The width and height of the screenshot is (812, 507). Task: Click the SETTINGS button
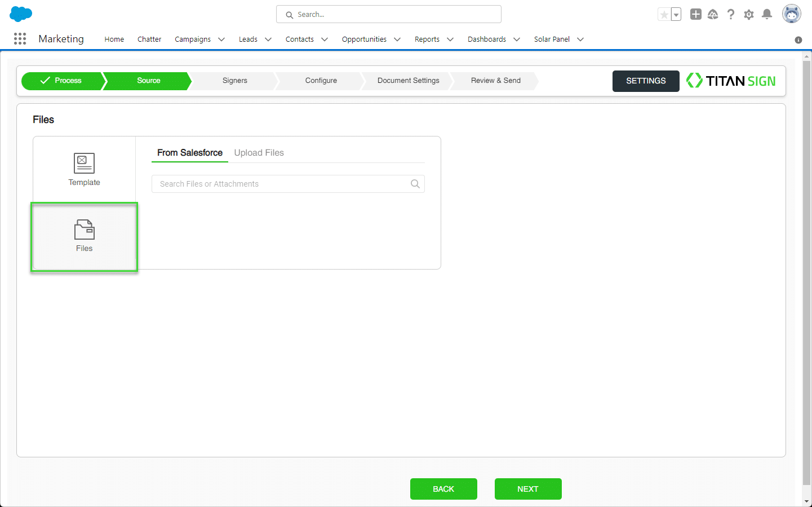tap(646, 81)
